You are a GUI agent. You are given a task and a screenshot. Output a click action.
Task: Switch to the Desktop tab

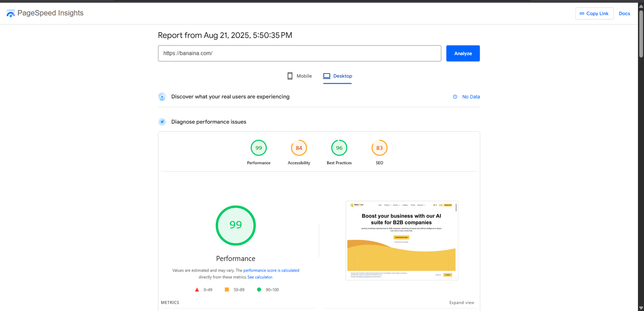click(x=337, y=76)
